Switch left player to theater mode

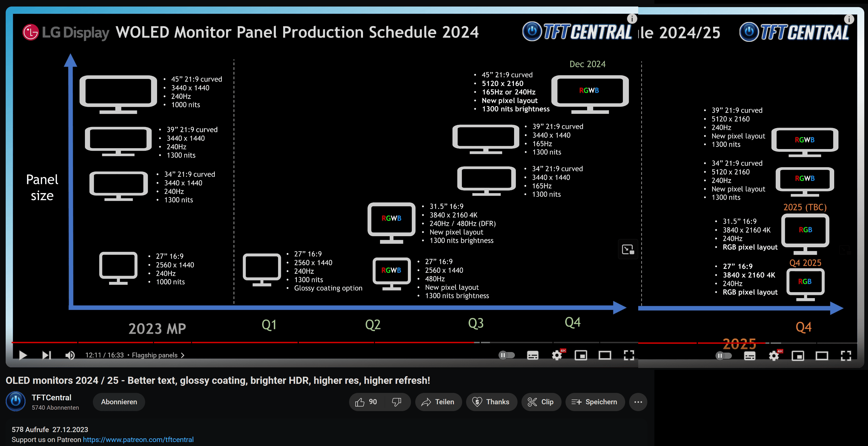tap(605, 355)
